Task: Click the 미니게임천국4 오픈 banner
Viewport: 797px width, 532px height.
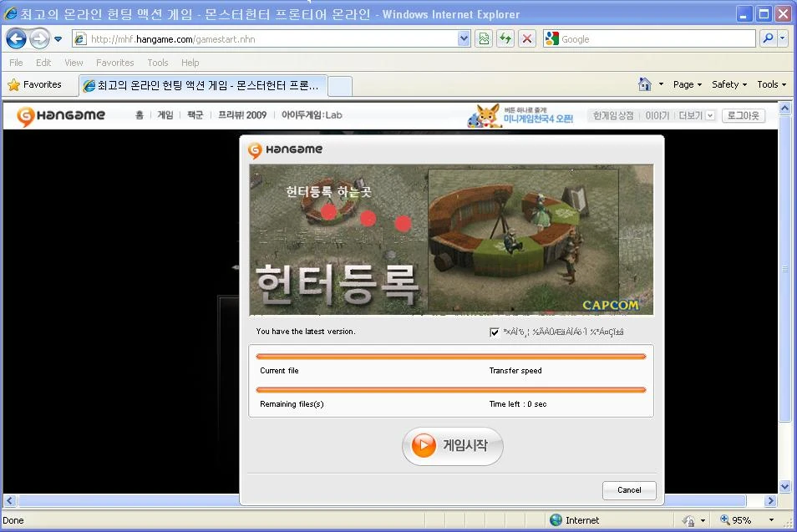Action: pyautogui.click(x=520, y=116)
